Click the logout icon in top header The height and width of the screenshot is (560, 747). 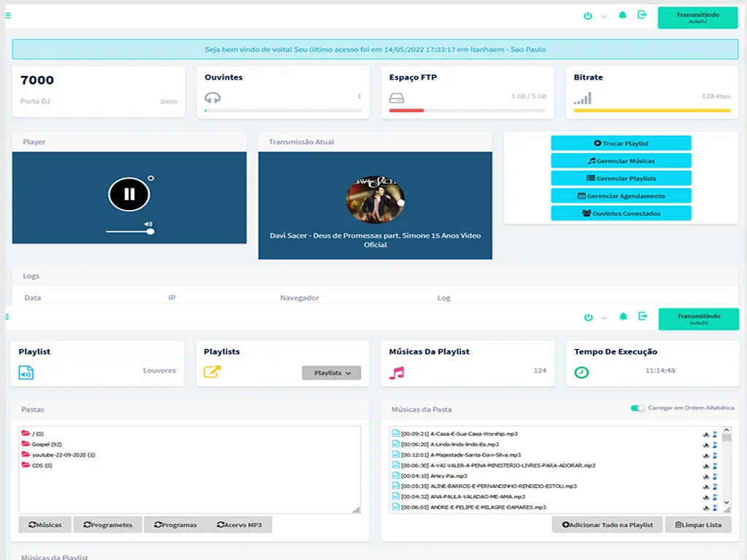tap(642, 15)
